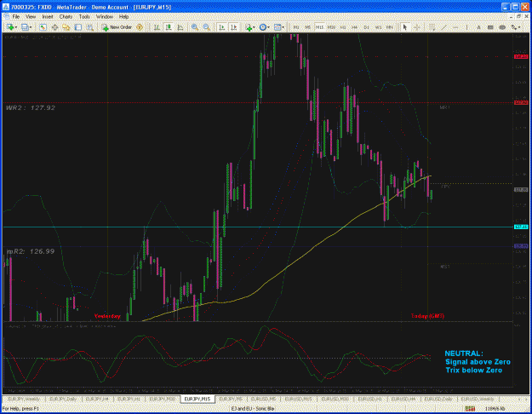Open the View menu

31,17
